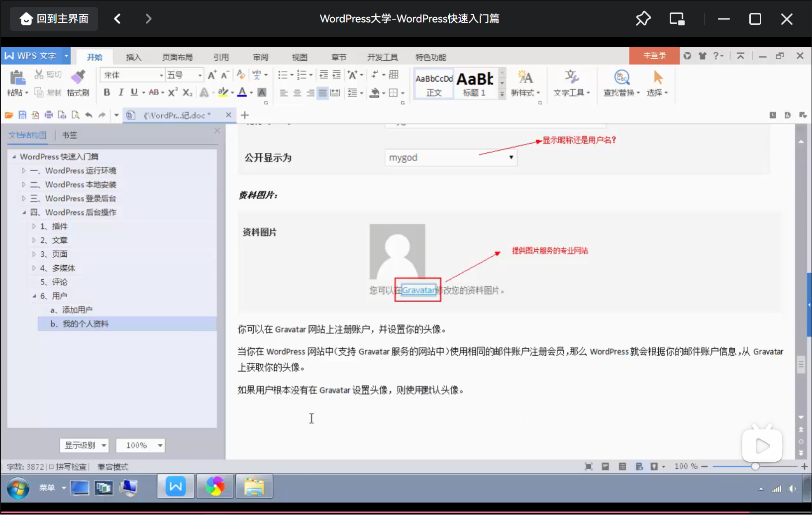The image size is (812, 515).
Task: Click the zoom slider handle in status bar
Action: click(755, 466)
